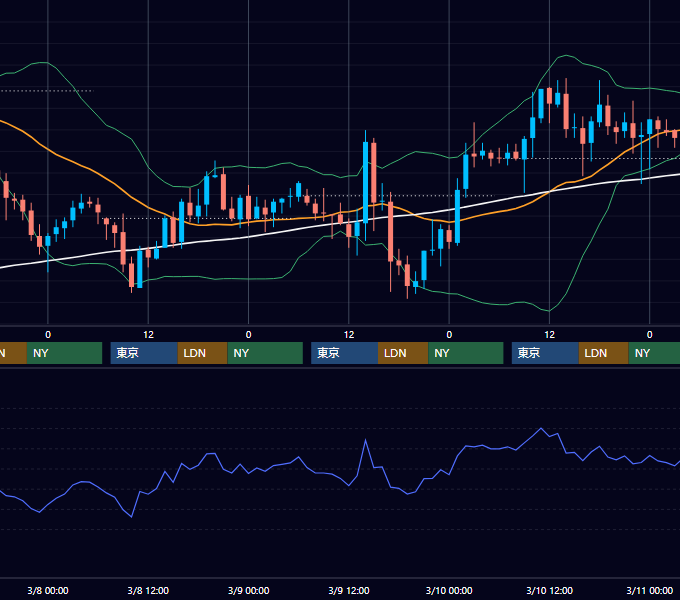Select the LDN session block on 3/10
680x600 pixels.
(x=604, y=353)
